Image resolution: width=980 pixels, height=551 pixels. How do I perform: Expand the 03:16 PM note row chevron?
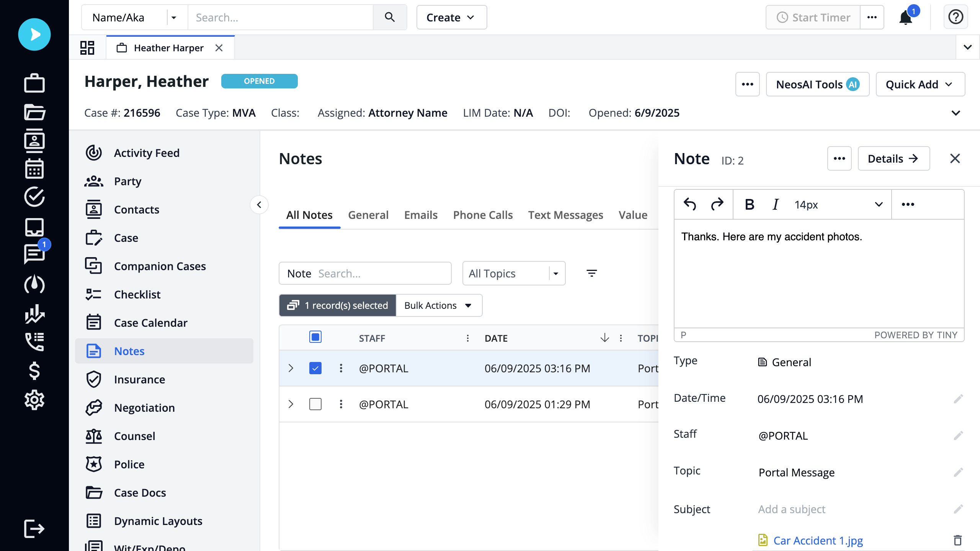[291, 368]
